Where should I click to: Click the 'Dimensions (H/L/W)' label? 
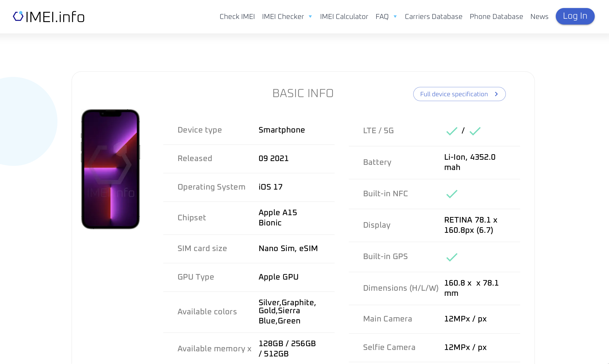[401, 288]
